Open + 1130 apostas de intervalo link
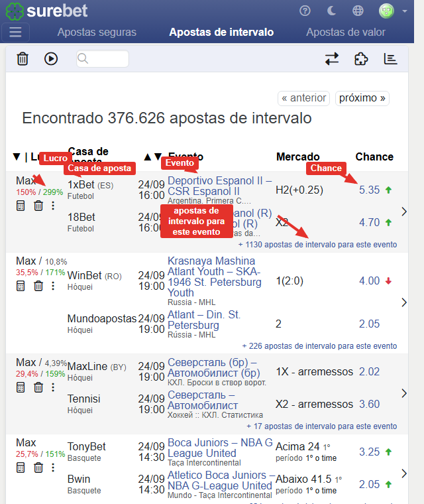This screenshot has height=504, width=424. [318, 245]
